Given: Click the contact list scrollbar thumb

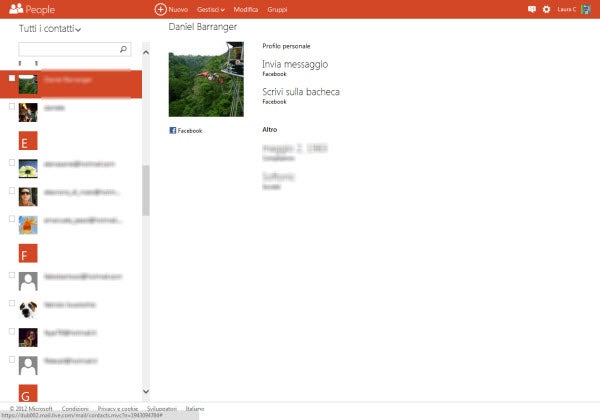Looking at the screenshot, I should (x=146, y=190).
